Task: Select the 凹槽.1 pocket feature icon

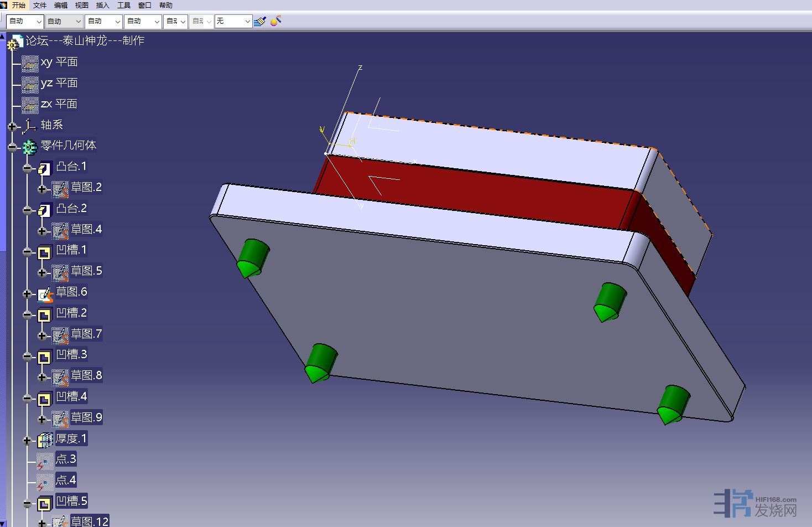Action: point(45,252)
